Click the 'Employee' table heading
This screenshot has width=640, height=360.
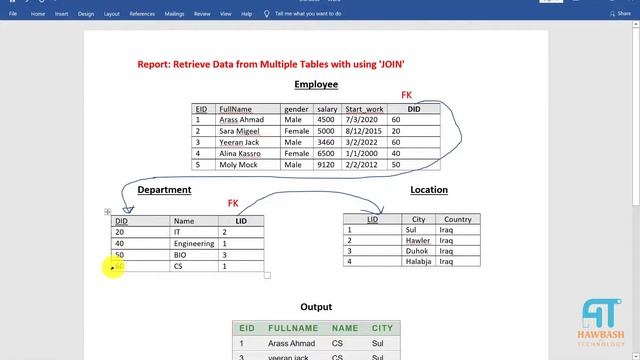pyautogui.click(x=316, y=84)
